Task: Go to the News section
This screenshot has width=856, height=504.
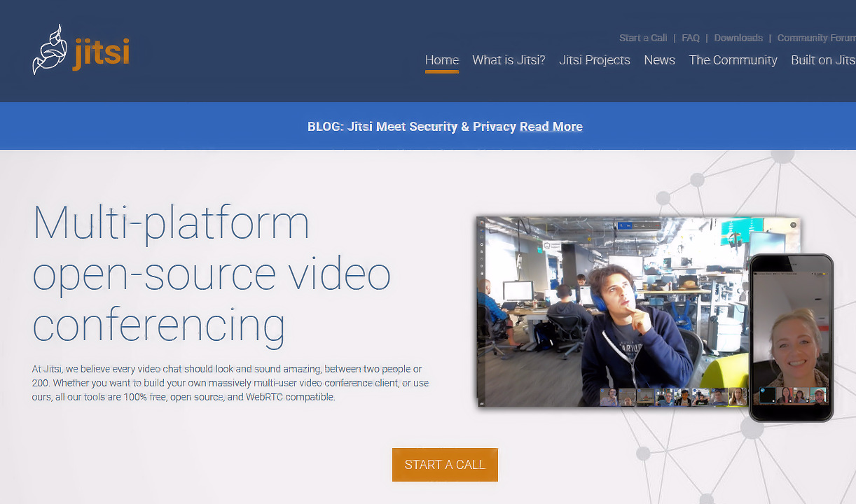Action: click(x=659, y=60)
